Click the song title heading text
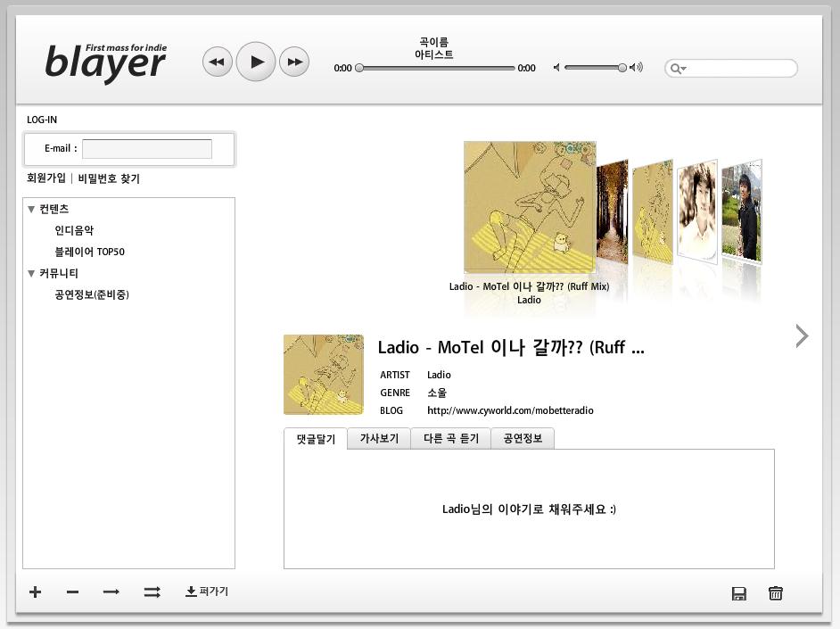The height and width of the screenshot is (629, 840). tap(511, 347)
